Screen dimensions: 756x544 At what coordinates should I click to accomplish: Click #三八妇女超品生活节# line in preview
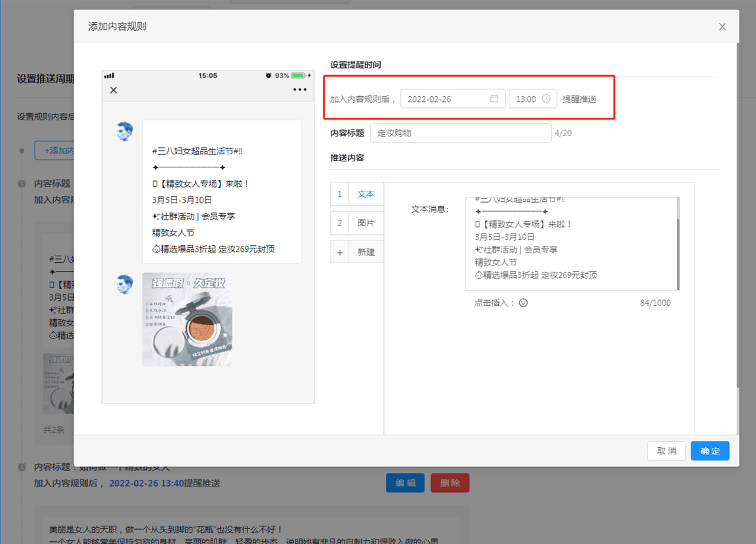point(198,151)
